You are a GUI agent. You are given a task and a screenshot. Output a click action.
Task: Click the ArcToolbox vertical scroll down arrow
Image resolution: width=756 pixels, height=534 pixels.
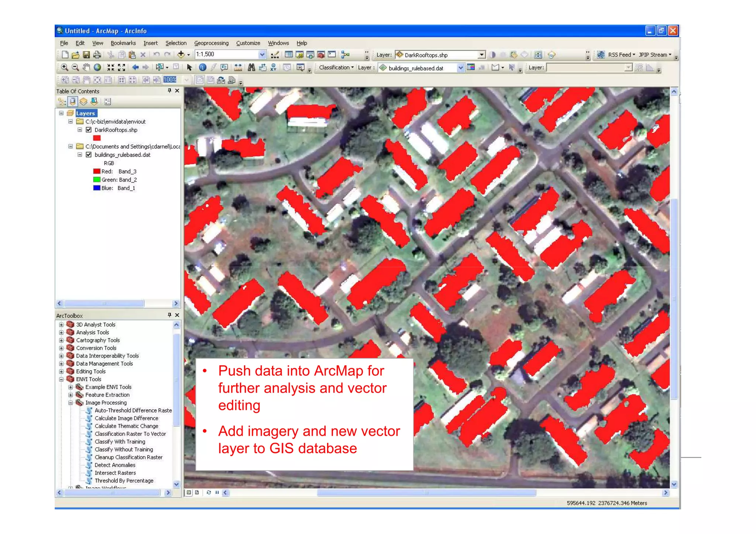point(176,484)
